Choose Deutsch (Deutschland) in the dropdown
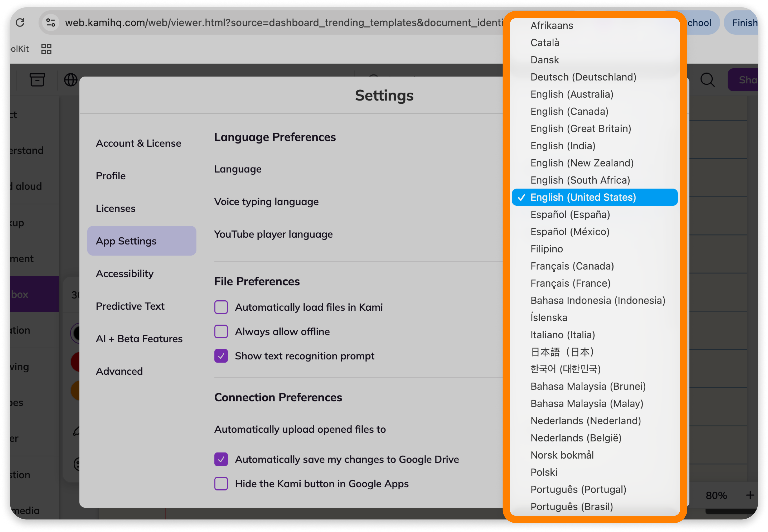Viewport: 768px width, 532px height. click(595, 77)
